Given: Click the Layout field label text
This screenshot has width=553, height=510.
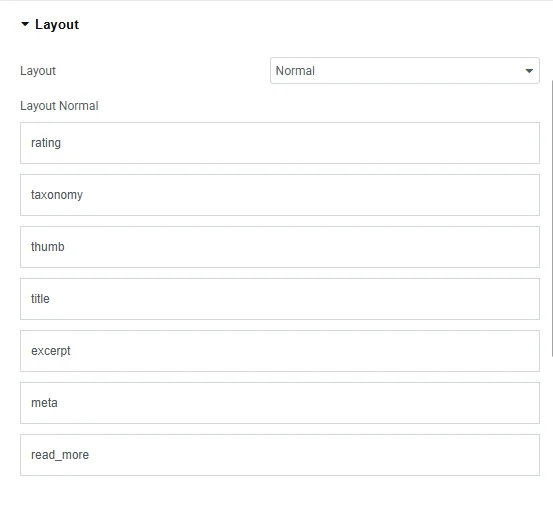Looking at the screenshot, I should point(38,71).
